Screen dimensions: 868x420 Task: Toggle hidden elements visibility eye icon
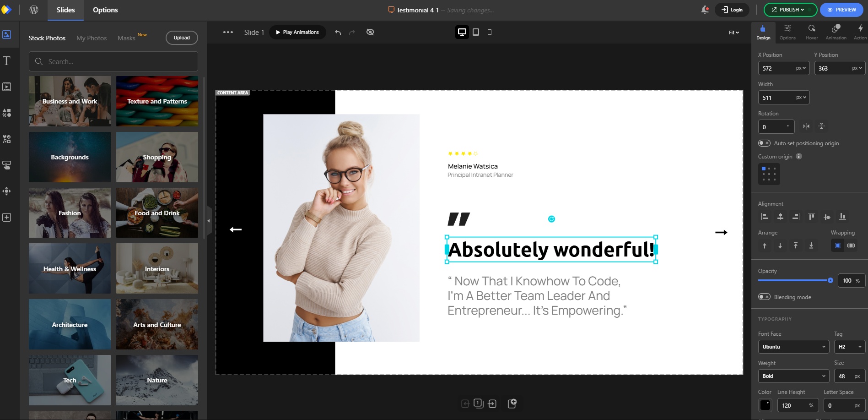click(370, 32)
